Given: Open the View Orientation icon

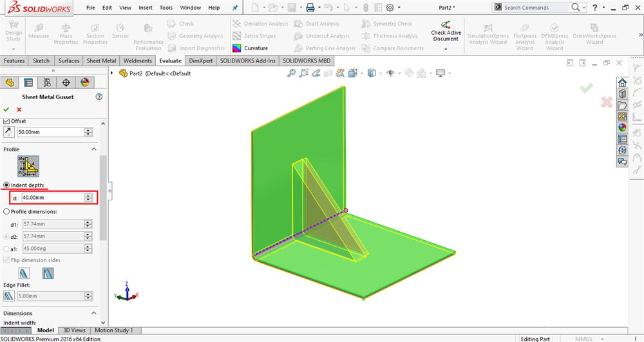Looking at the screenshot, I should tap(353, 73).
